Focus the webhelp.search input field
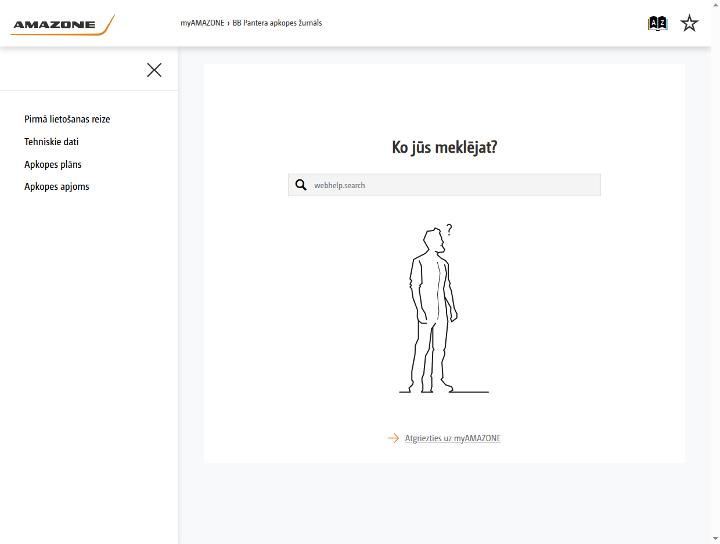Image resolution: width=720 pixels, height=544 pixels. (444, 185)
